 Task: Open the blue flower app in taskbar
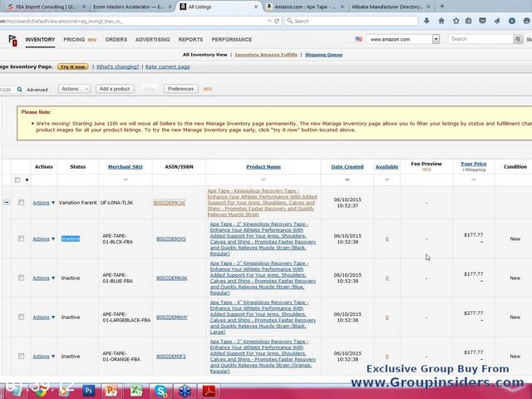185,391
